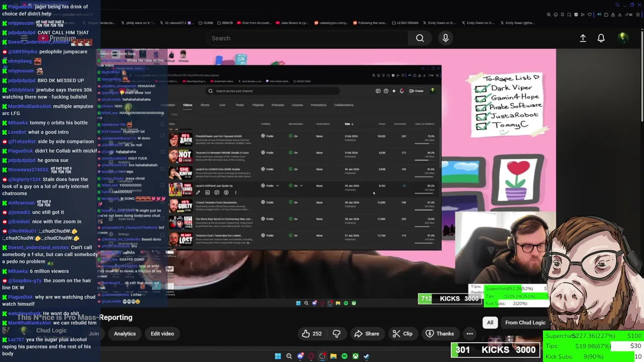Open the Studio comments feedback icon
644x362 pixels.
coord(378,91)
